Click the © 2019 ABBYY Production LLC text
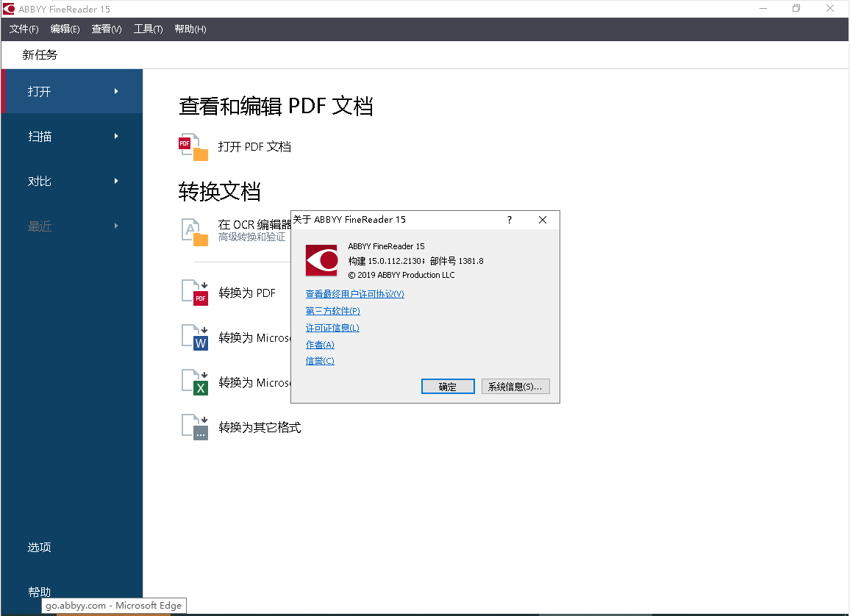850x616 pixels. [x=401, y=275]
